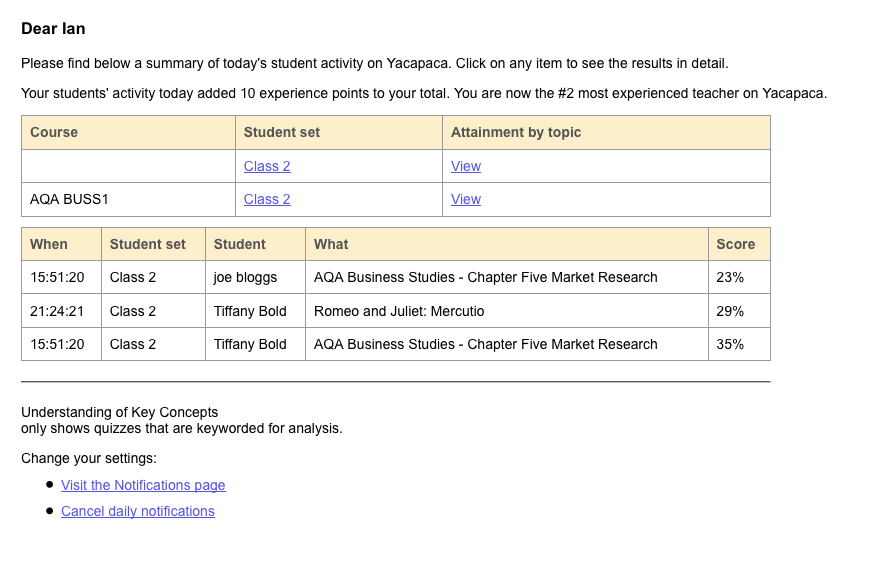
Task: Select the joe bloggs student cell
Action: point(245,277)
